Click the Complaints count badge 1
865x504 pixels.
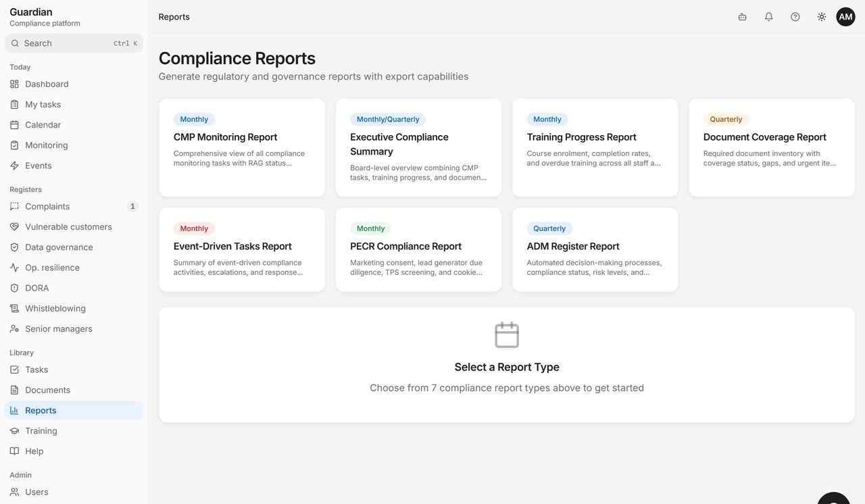(132, 206)
